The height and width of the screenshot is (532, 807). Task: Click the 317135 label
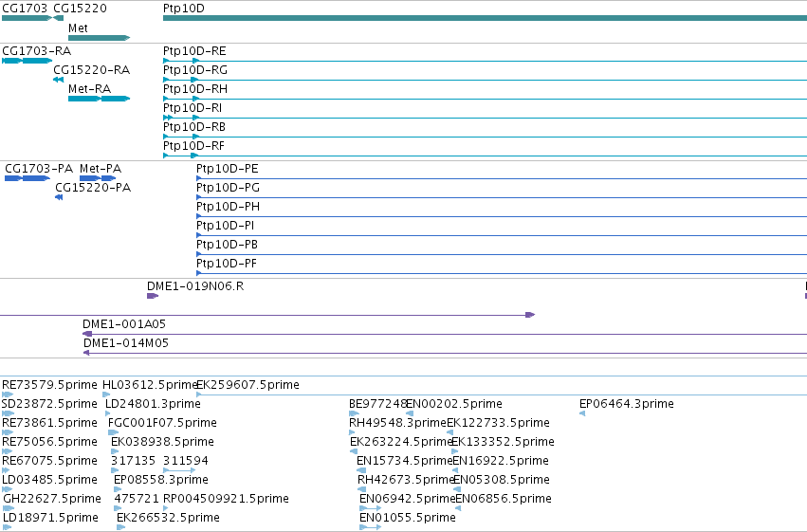(x=134, y=461)
